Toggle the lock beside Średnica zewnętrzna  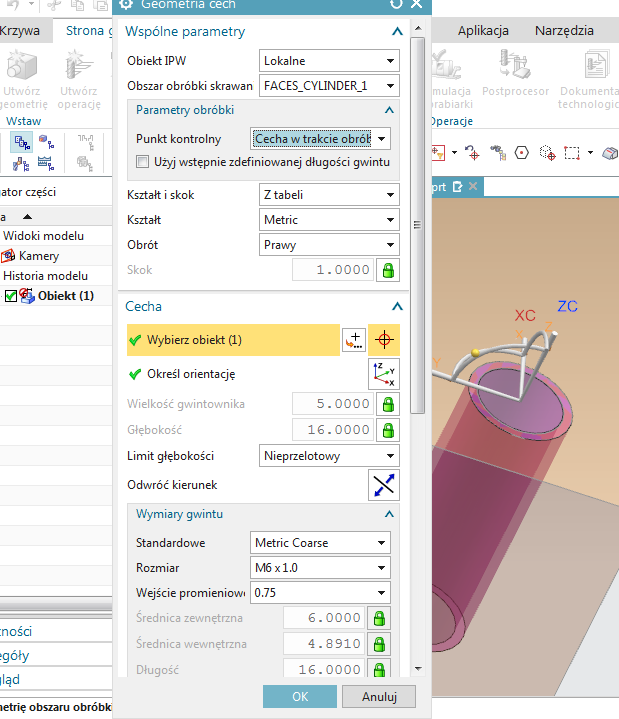click(x=379, y=618)
